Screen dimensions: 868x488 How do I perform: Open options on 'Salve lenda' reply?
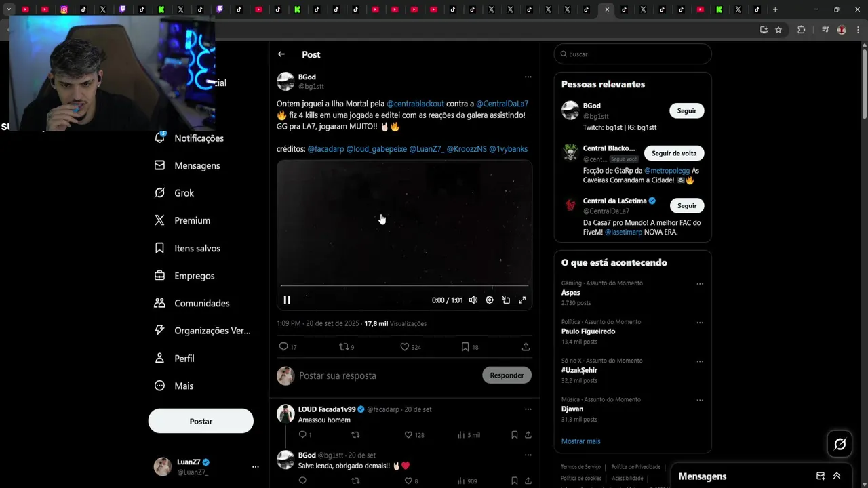tap(528, 455)
